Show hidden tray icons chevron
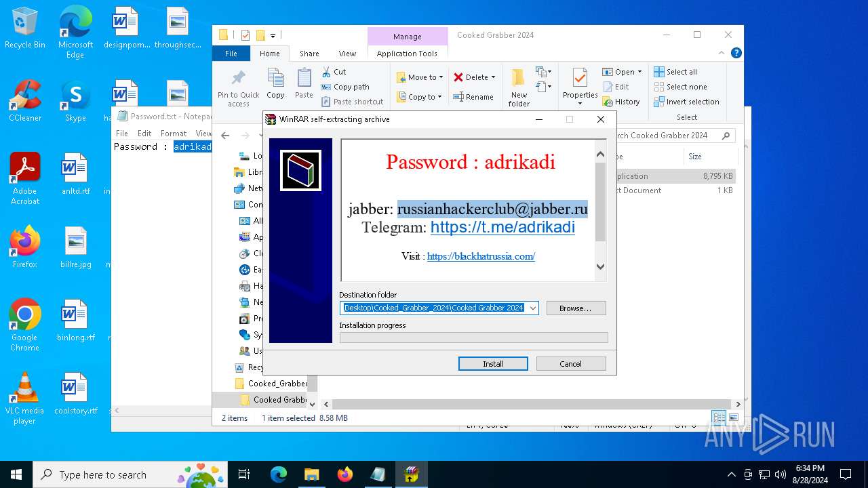Screen dimensions: 868x488 point(731,474)
